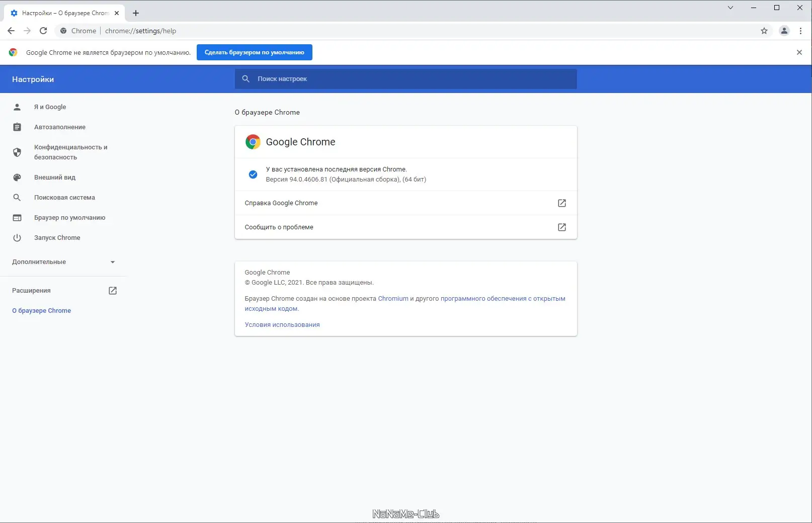The height and width of the screenshot is (523, 812).
Task: Click the search magnifier icon in settings
Action: [246, 79]
